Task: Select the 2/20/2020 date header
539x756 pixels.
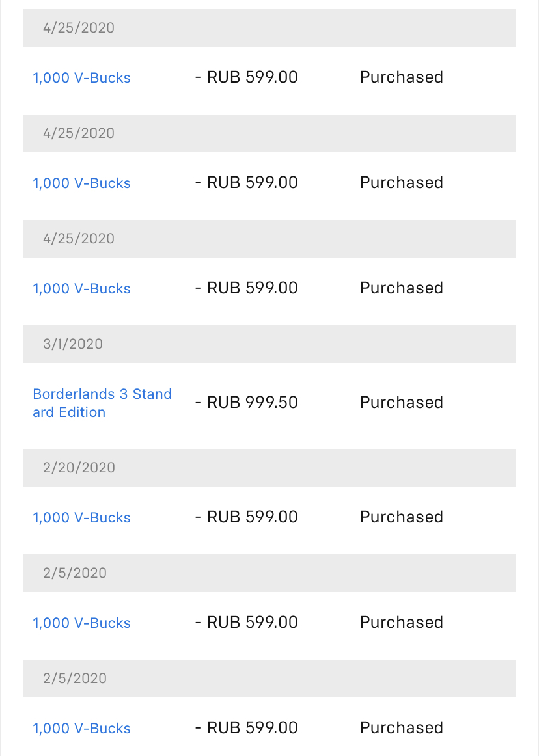Action: tap(269, 468)
